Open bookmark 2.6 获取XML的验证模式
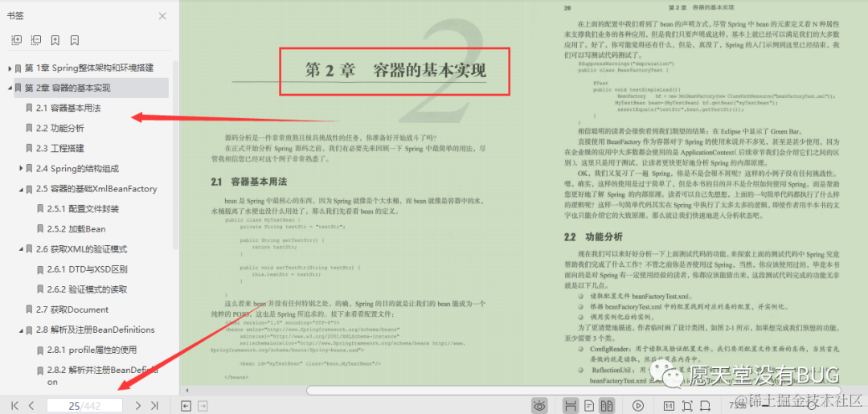Viewport: 868px width, 414px height. coord(82,249)
